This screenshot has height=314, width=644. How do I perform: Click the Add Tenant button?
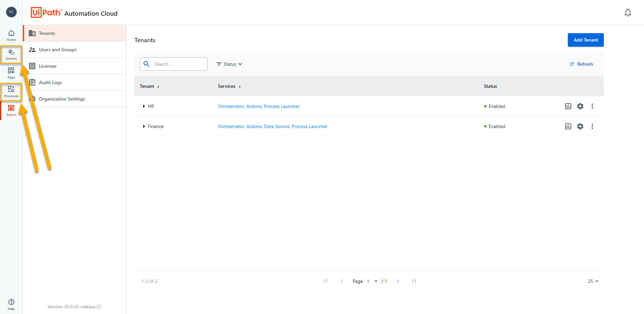point(585,40)
